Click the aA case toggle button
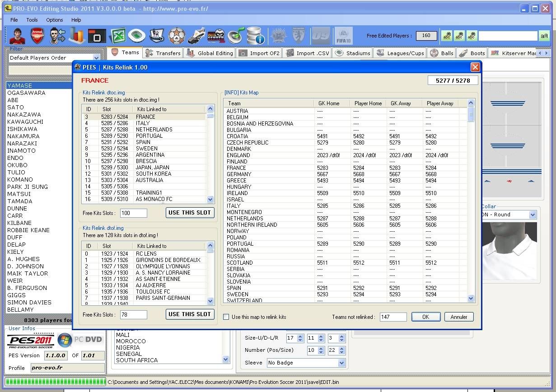 point(544,36)
